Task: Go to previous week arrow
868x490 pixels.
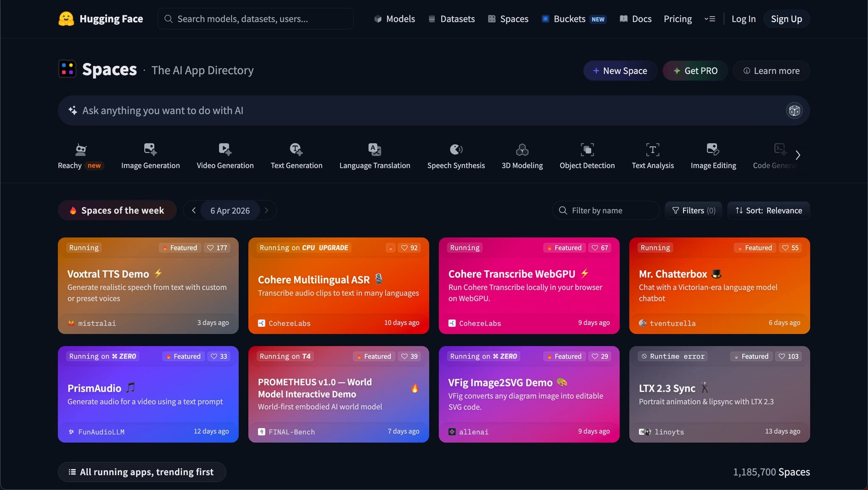Action: tap(194, 210)
